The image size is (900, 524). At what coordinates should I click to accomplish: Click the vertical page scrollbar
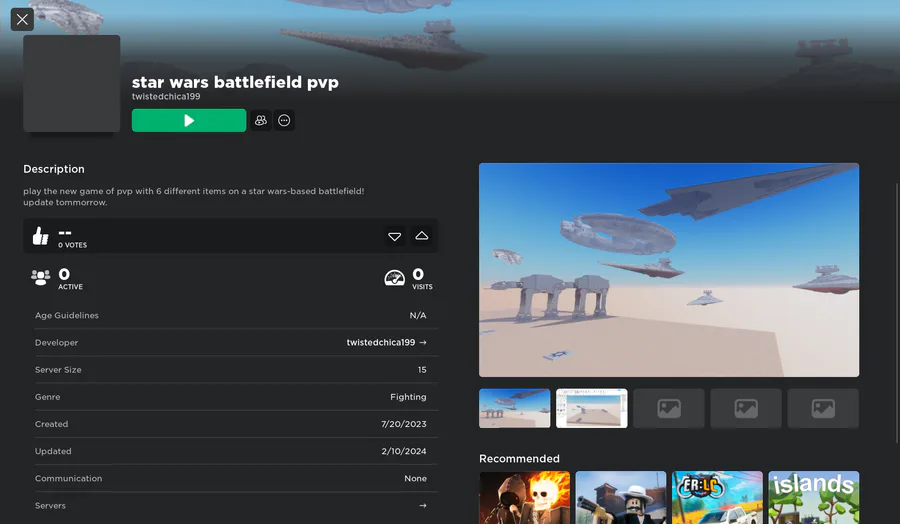(897, 313)
